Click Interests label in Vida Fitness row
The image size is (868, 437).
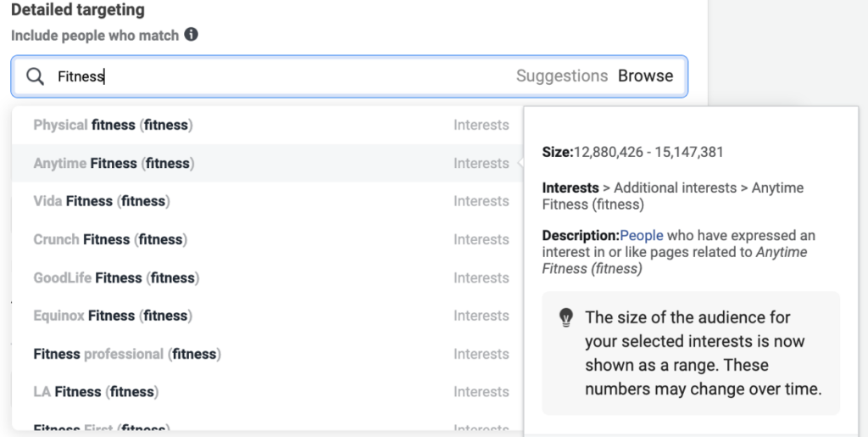point(481,201)
